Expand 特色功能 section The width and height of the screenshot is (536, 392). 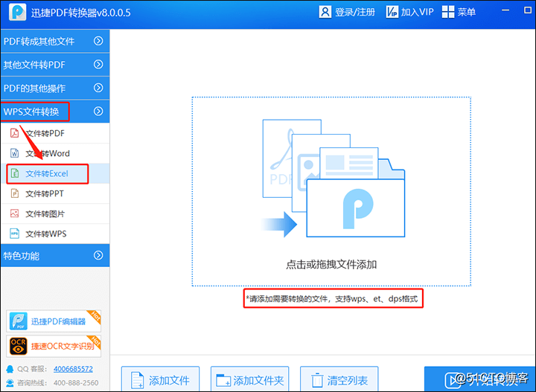click(x=55, y=255)
